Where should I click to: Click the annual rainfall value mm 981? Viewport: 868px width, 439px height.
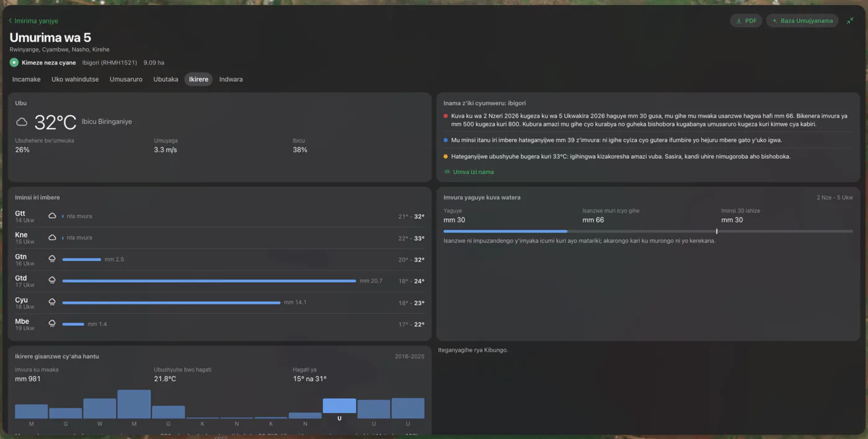[28, 379]
